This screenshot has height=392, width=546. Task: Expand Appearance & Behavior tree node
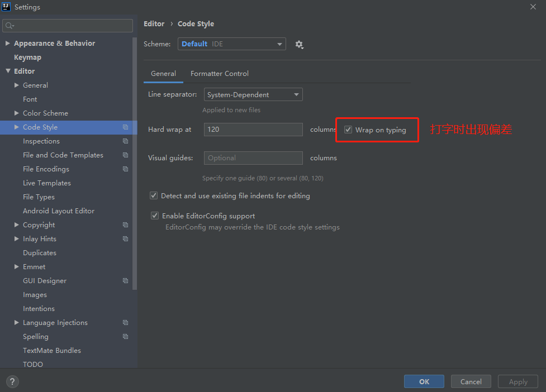[8, 43]
